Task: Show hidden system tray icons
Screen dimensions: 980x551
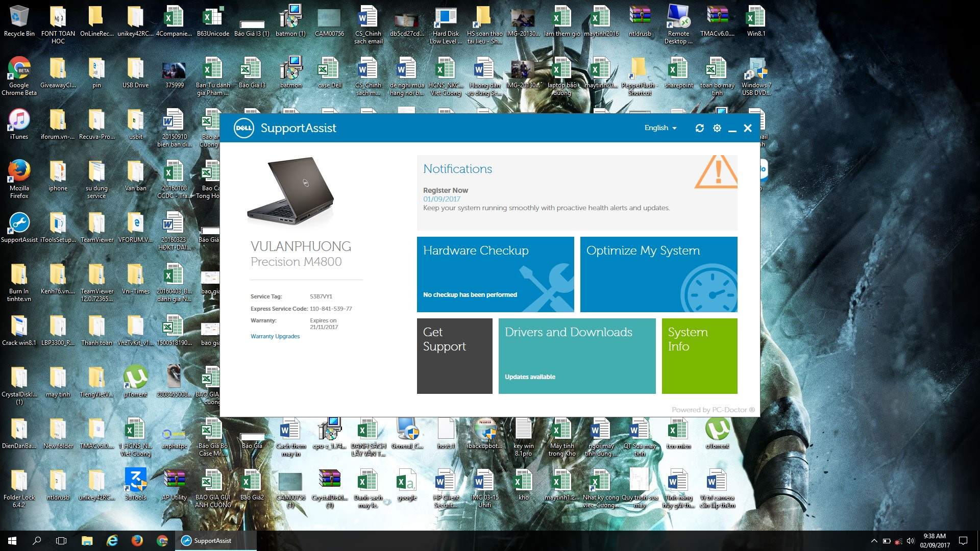Action: (x=874, y=541)
